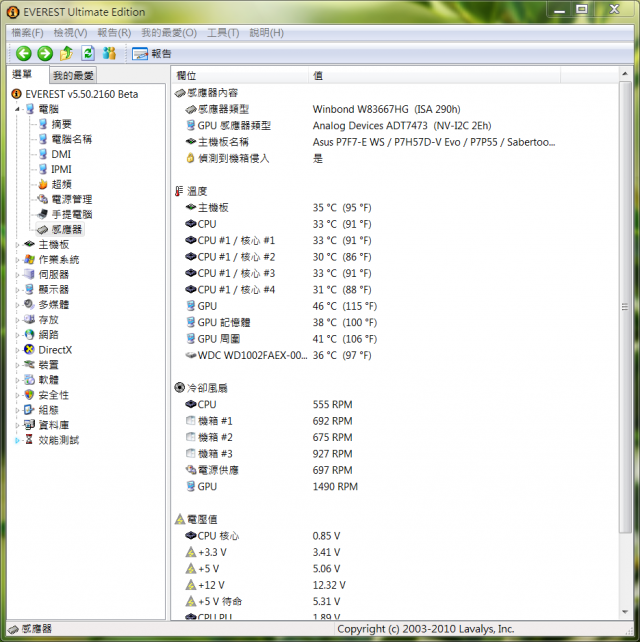Open the 檔案(F) menu
The height and width of the screenshot is (643, 640).
[x=27, y=33]
